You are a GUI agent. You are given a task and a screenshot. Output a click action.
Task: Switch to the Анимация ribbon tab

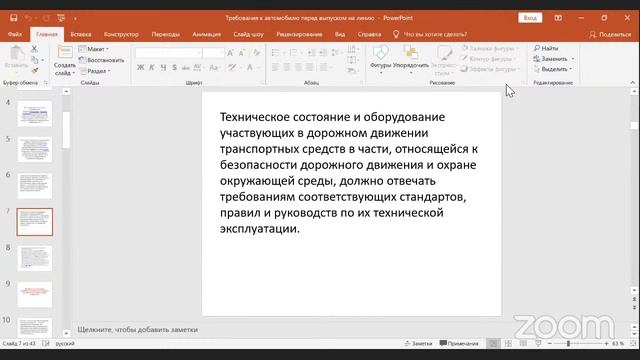pos(207,34)
